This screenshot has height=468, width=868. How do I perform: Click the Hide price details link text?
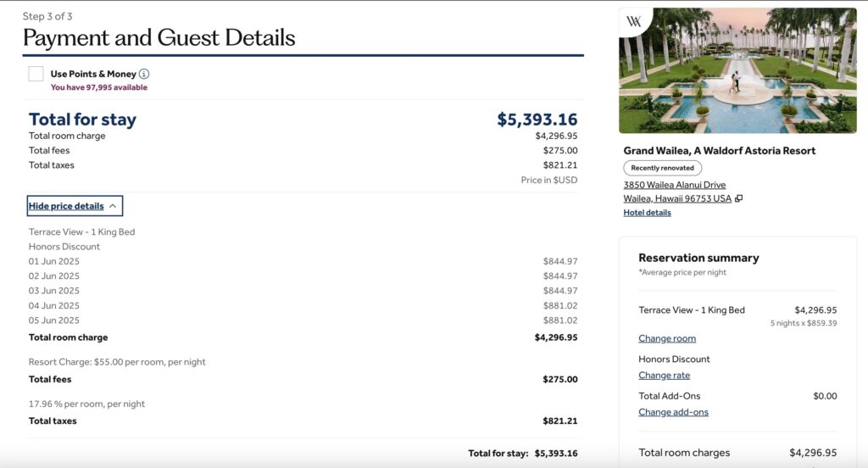[x=66, y=206]
